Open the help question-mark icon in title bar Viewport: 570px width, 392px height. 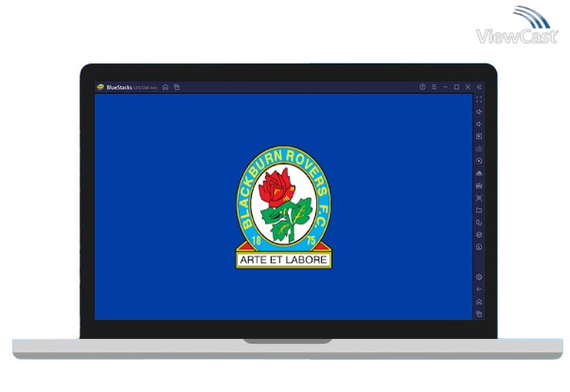(x=422, y=87)
